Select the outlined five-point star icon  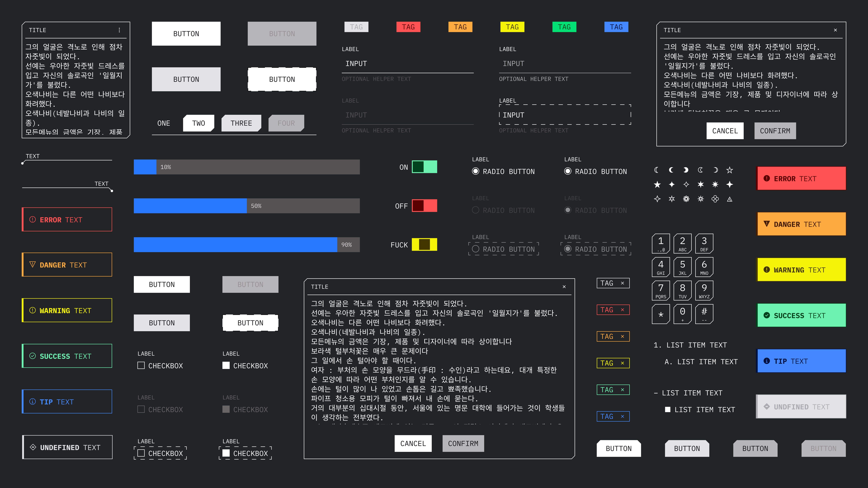coord(730,170)
